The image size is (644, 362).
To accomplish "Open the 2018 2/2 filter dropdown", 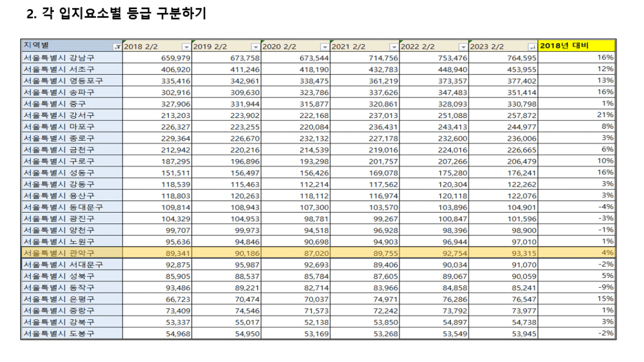I will pyautogui.click(x=187, y=47).
